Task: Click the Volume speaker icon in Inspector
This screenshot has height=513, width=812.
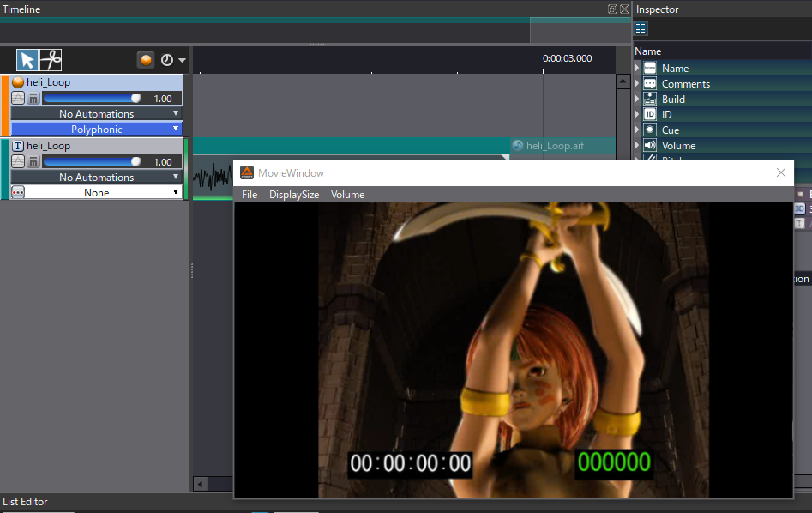Action: (x=650, y=145)
